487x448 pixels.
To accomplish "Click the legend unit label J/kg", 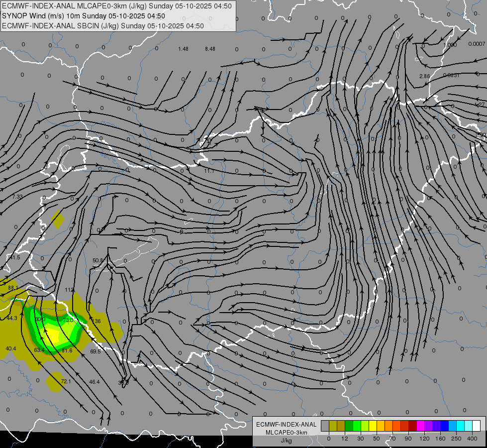I will [286, 441].
